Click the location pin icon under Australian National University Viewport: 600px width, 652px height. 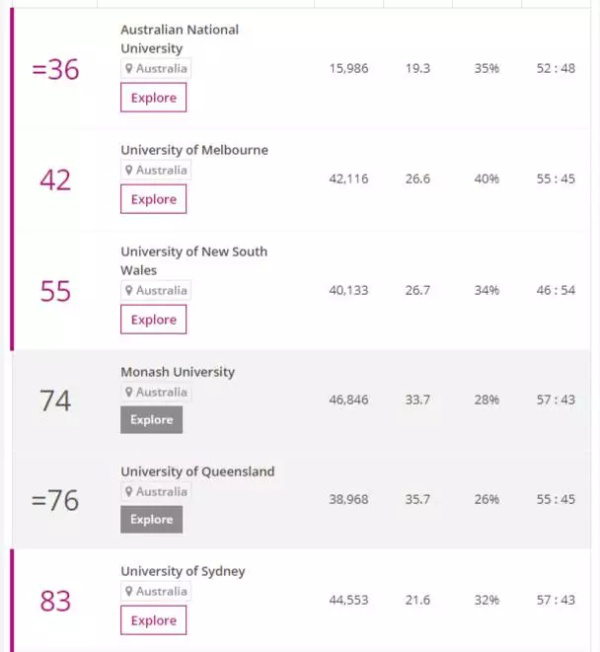(x=129, y=68)
